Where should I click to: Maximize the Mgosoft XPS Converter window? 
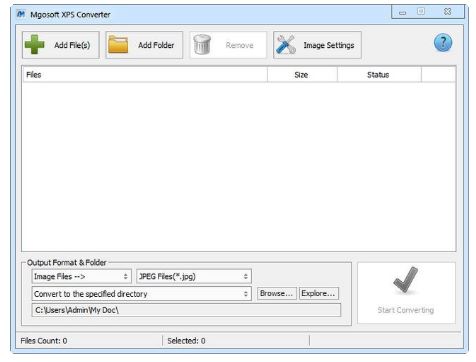tap(421, 12)
